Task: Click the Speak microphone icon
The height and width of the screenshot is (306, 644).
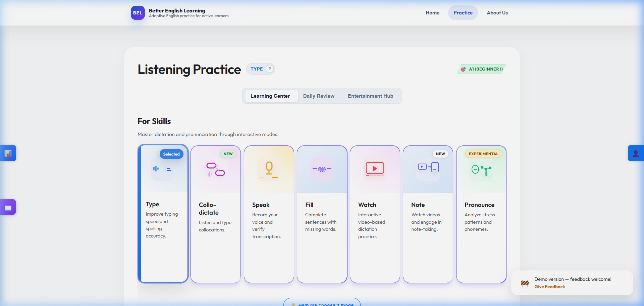Action: pos(269,170)
